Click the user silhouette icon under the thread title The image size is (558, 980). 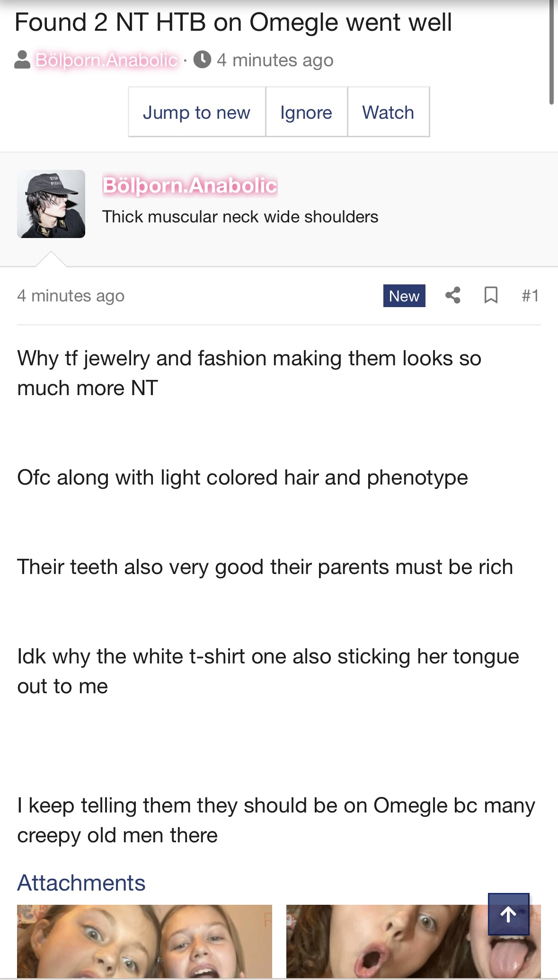(22, 60)
